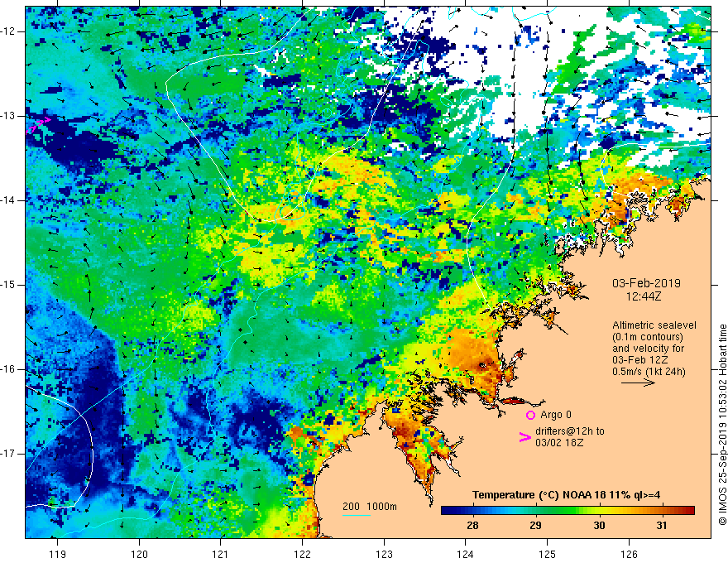728x563 pixels.
Task: Select the date text 03-Feb-2019
Action: pyautogui.click(x=646, y=283)
